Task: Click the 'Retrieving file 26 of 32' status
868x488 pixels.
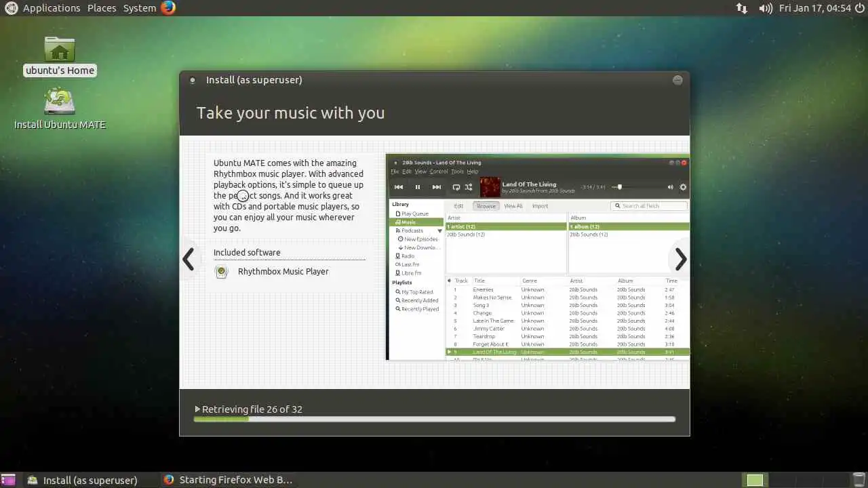Action: tap(252, 409)
